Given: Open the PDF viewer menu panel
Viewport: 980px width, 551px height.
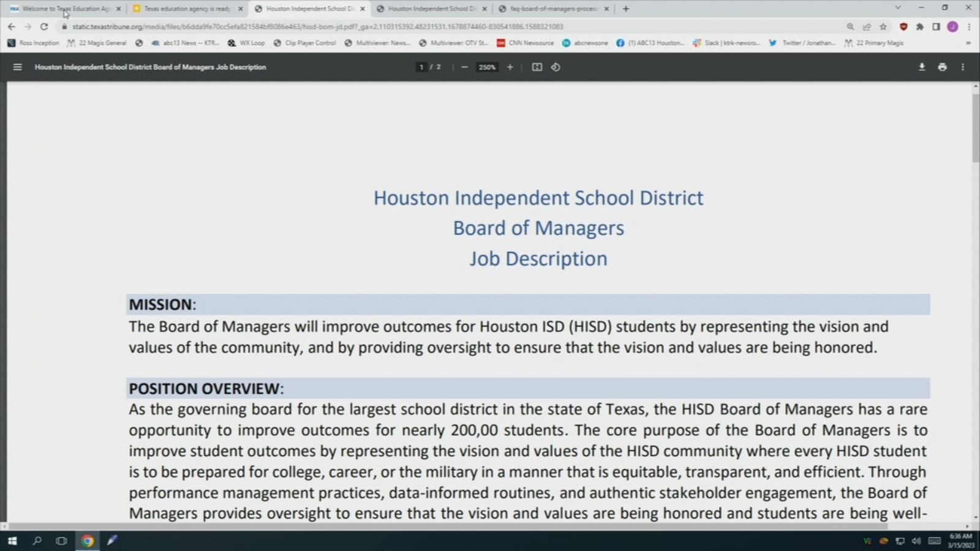Looking at the screenshot, I should [x=17, y=67].
